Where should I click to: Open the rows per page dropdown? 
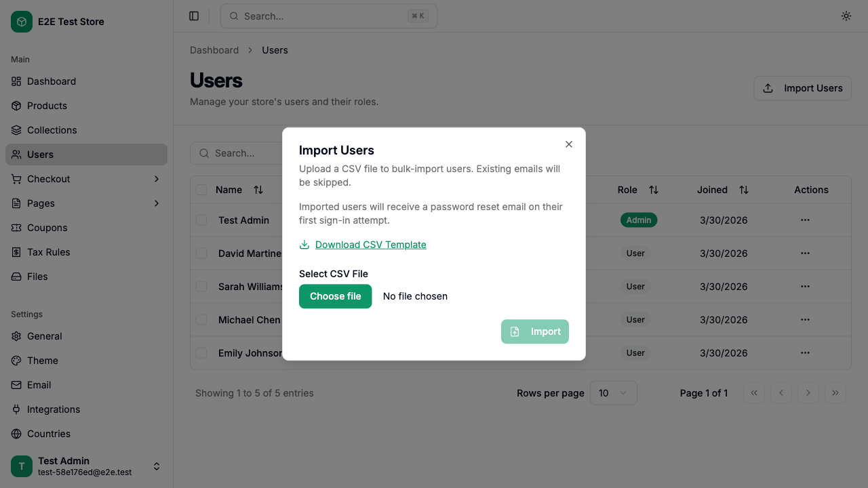click(x=614, y=393)
